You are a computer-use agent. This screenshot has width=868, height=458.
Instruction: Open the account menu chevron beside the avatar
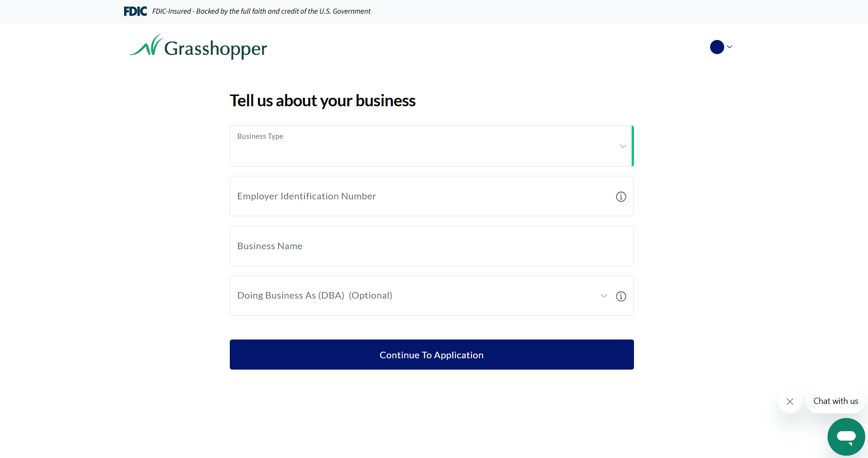[729, 47]
